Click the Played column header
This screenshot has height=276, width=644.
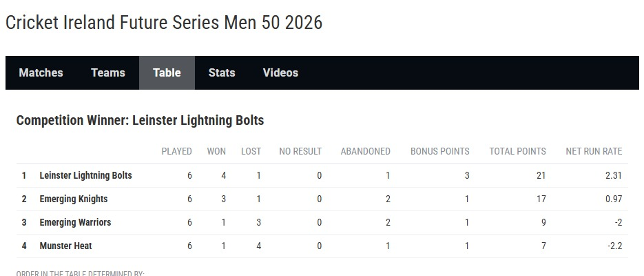point(176,151)
